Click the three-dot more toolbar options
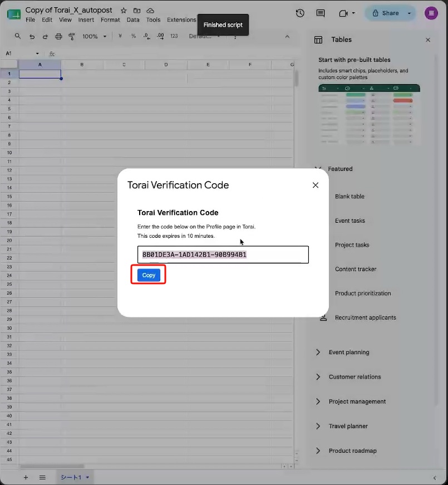 [x=235, y=37]
